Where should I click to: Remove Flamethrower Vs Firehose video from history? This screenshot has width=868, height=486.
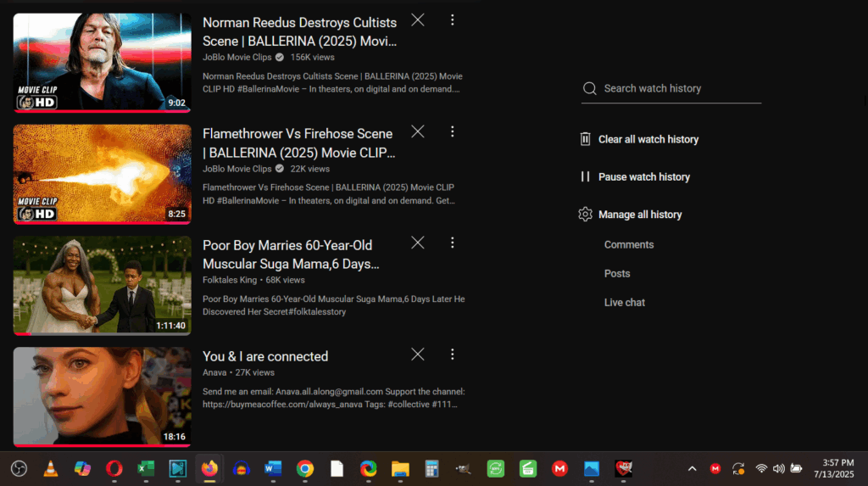[x=418, y=132]
